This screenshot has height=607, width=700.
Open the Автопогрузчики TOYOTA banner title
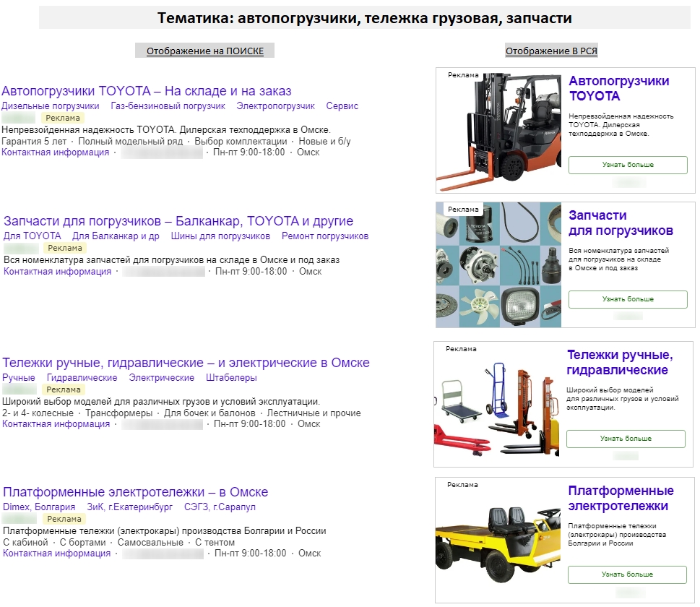(619, 88)
